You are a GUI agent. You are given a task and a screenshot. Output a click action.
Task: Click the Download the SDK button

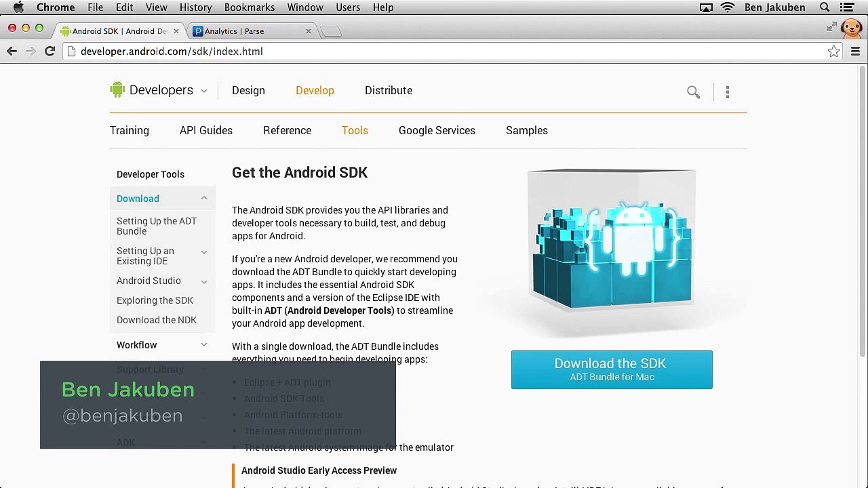(612, 369)
